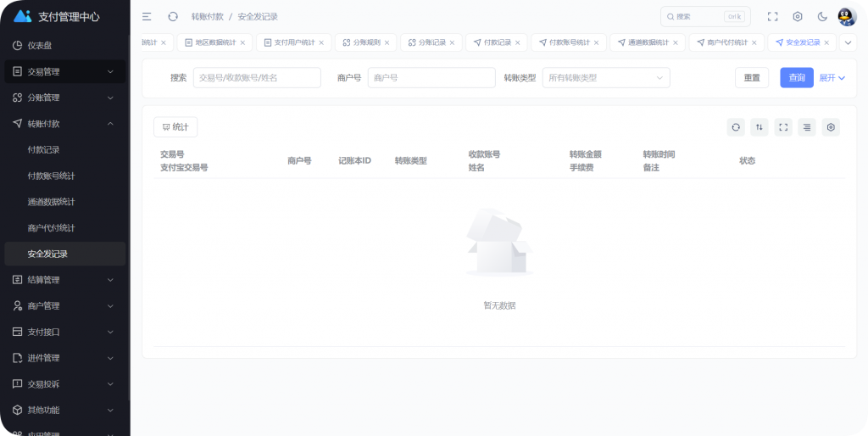Open the 所有转账类型 dropdown
Viewport: 868px width, 436px height.
(606, 77)
